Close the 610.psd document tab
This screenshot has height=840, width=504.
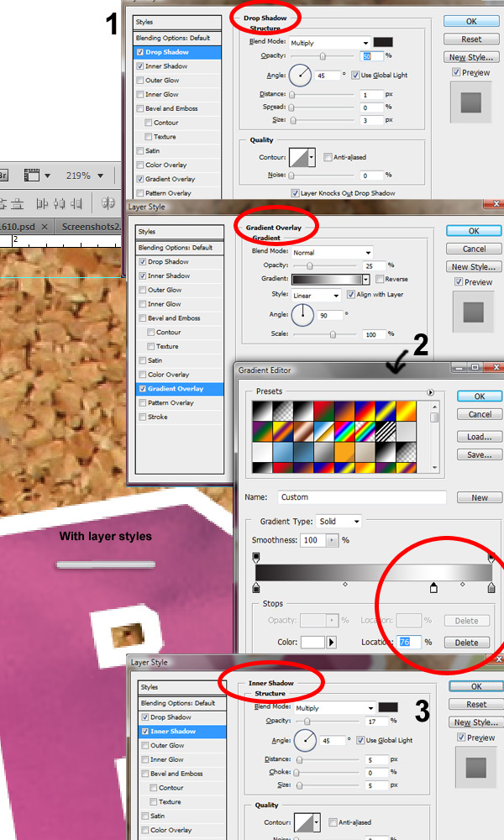(x=45, y=227)
